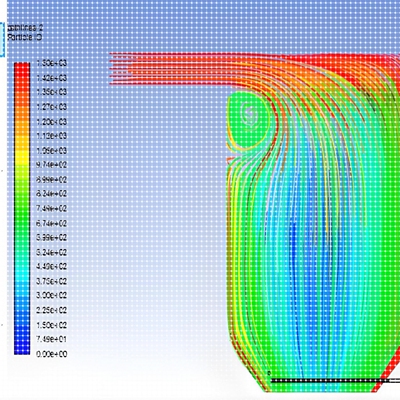
Task: Select the yellow band of the colorbar
Action: pyautogui.click(x=22, y=158)
